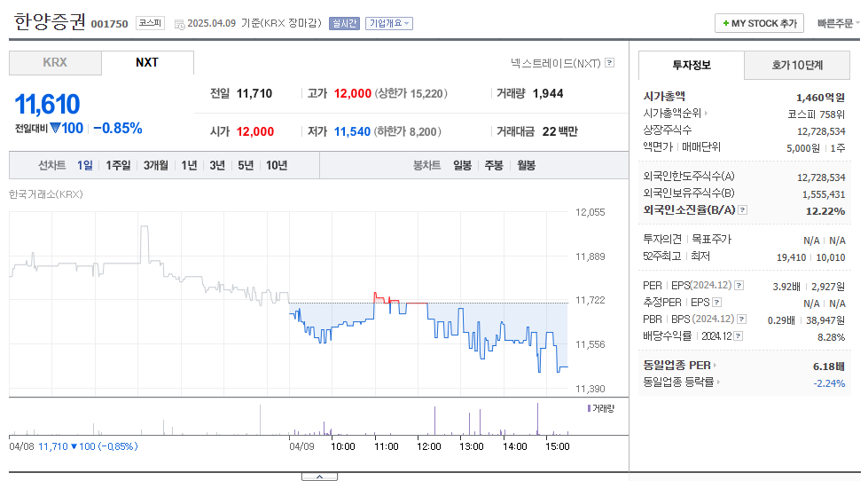Show the 1년 line chart
868x481 pixels.
point(189,165)
